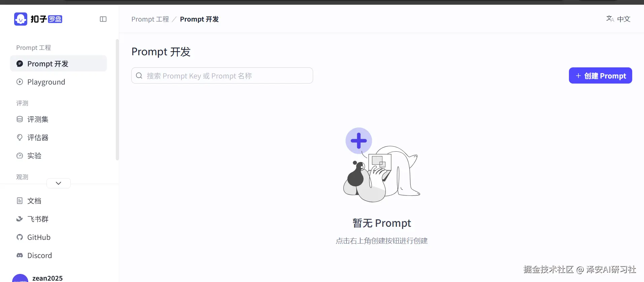Viewport: 644px width, 282px height.
Task: Open 文档 documentation icon
Action: pos(20,201)
